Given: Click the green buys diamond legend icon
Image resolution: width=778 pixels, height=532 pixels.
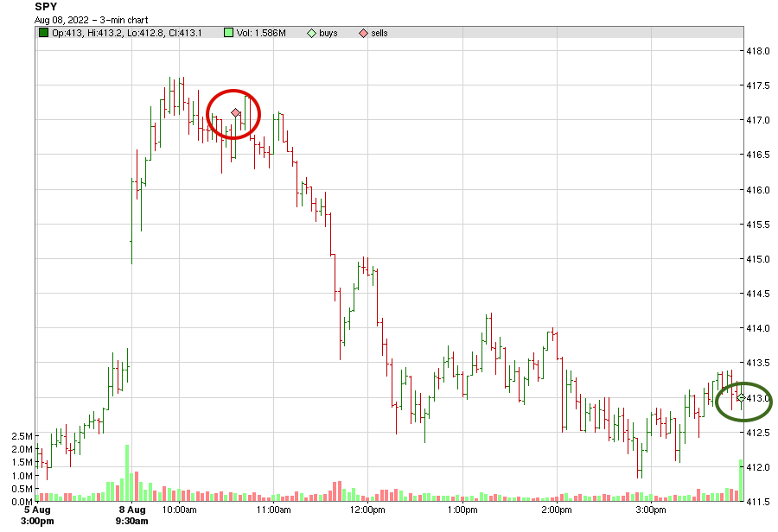Looking at the screenshot, I should tap(311, 33).
